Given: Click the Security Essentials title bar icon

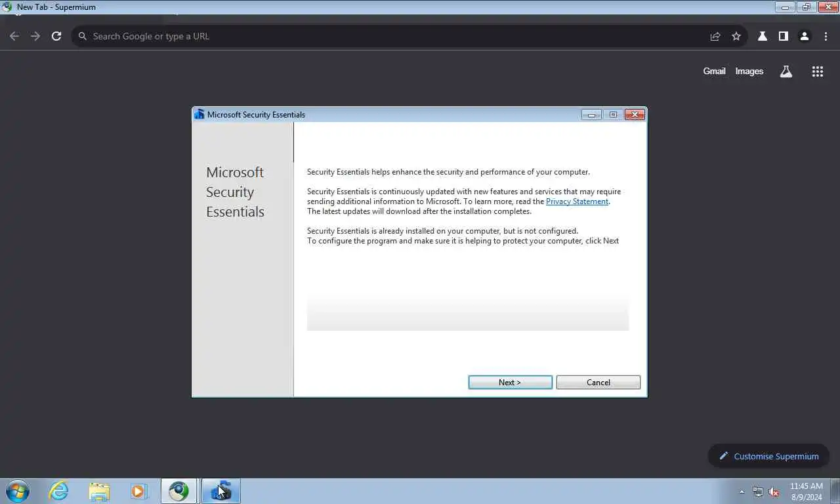Looking at the screenshot, I should (x=199, y=114).
